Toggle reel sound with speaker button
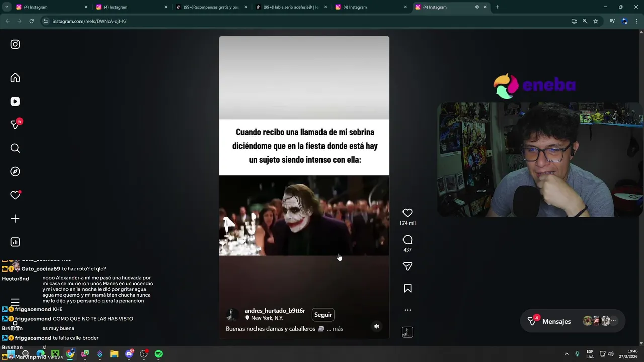This screenshot has width=644, height=362. 376,326
